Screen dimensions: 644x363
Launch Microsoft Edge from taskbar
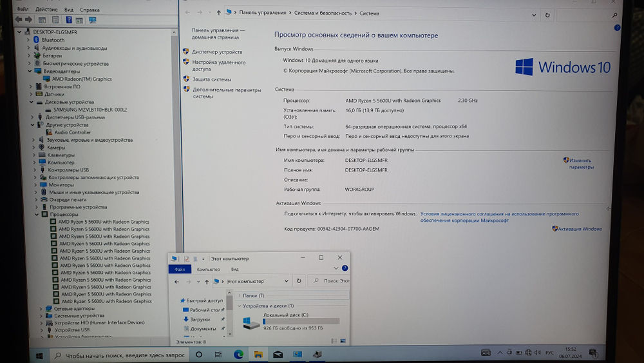coord(239,354)
